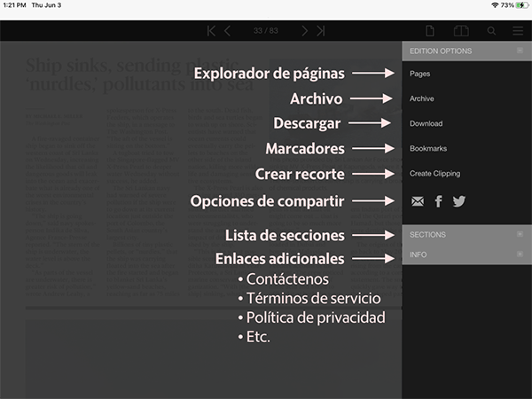Switch to single page view
Viewport: 532px width, 399px height.
click(x=430, y=31)
